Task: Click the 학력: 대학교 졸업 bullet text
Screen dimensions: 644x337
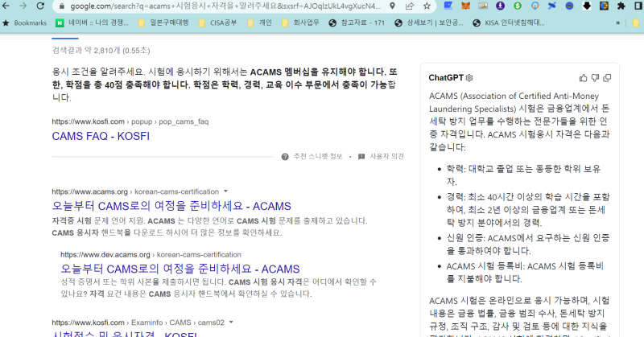Action: pyautogui.click(x=524, y=175)
